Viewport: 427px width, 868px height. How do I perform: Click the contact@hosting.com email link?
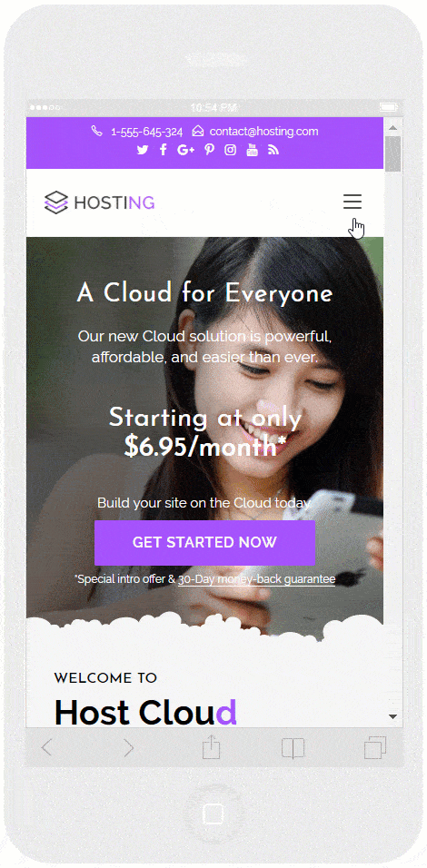point(263,131)
